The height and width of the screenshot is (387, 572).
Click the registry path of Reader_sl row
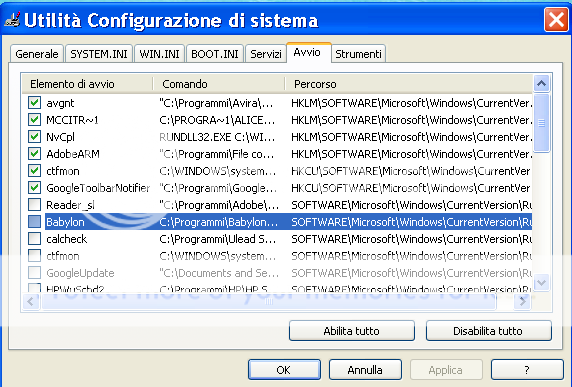point(411,205)
